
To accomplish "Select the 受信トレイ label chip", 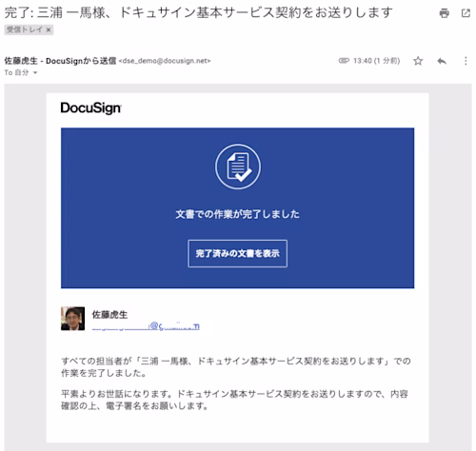I will (29, 29).
